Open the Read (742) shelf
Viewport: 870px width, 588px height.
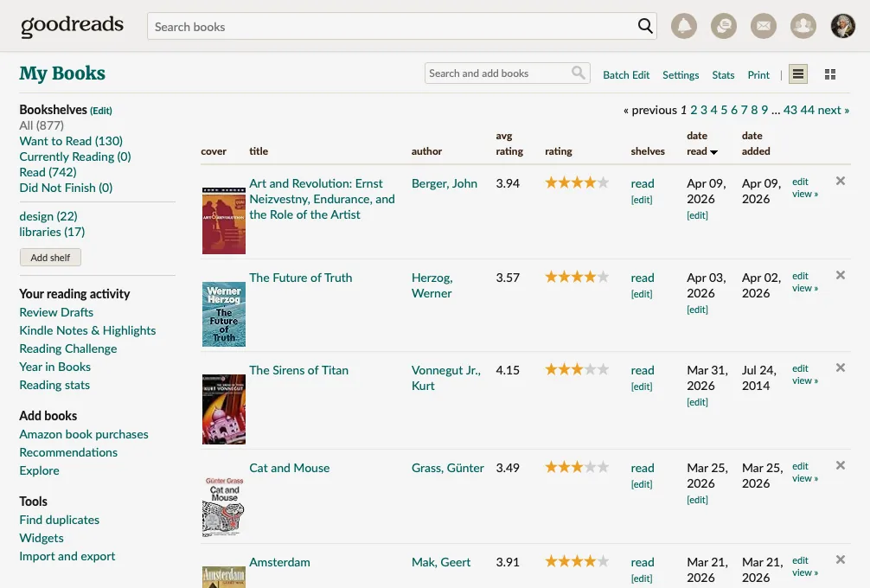tap(48, 172)
